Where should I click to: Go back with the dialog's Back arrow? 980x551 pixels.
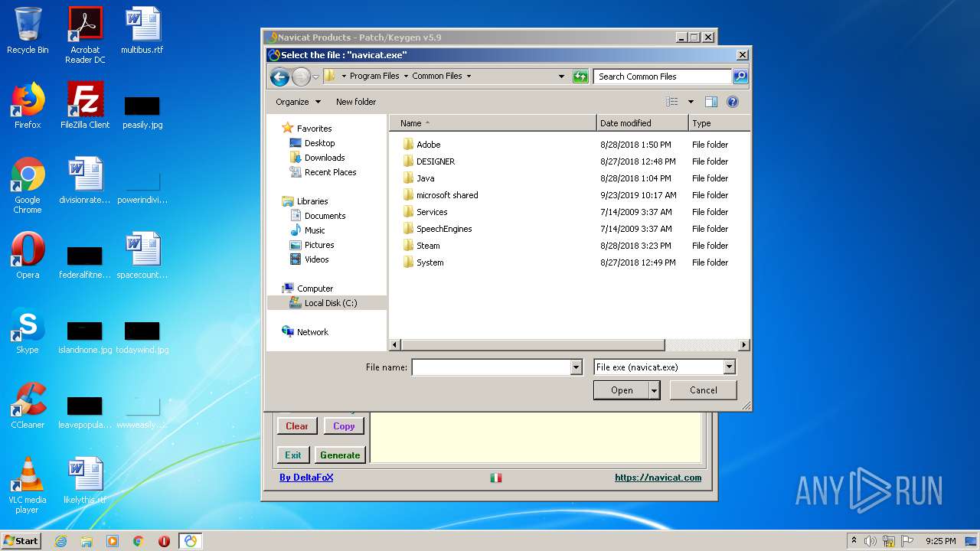(x=279, y=77)
